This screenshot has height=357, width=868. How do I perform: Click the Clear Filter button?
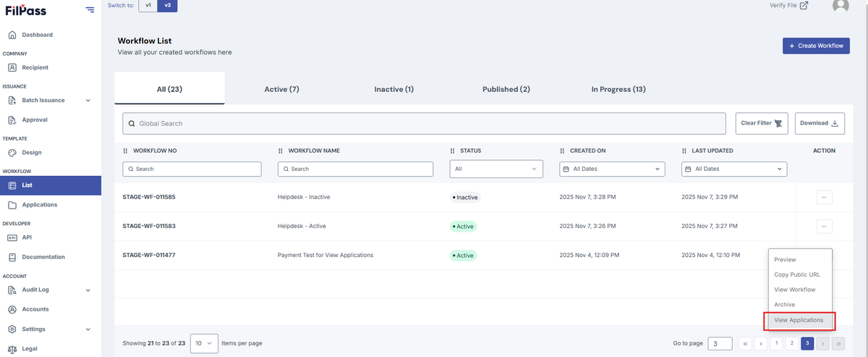(x=762, y=123)
